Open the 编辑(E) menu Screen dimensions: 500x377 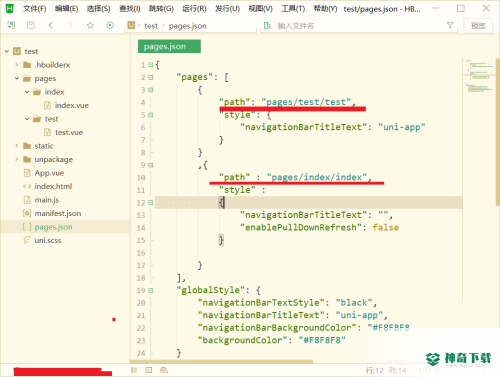pos(66,9)
